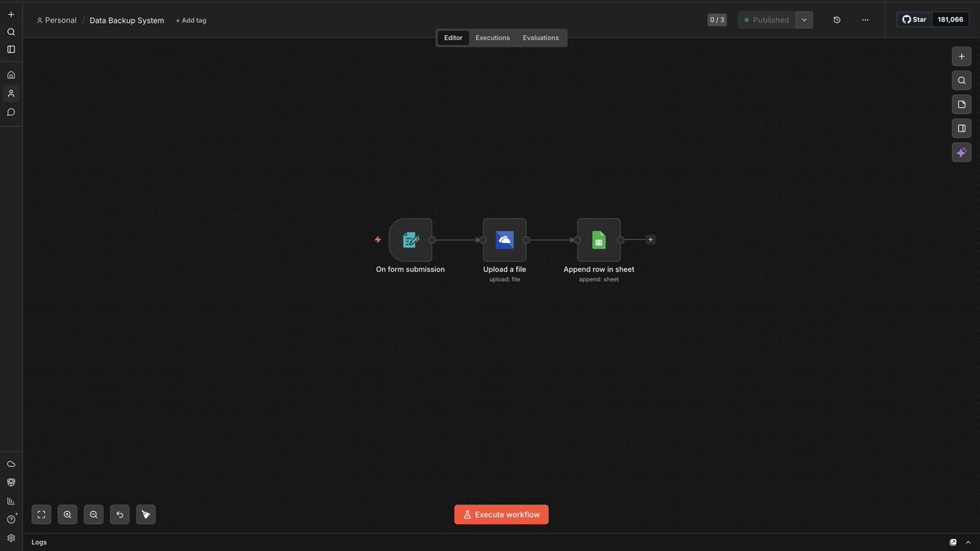Select the On form submission trigger node

coord(411,240)
